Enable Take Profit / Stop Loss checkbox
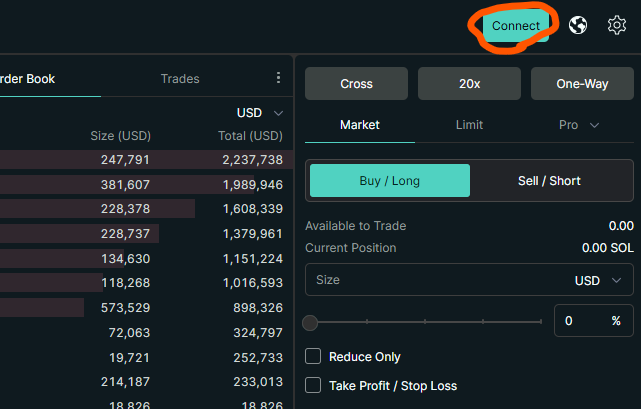 pos(313,385)
